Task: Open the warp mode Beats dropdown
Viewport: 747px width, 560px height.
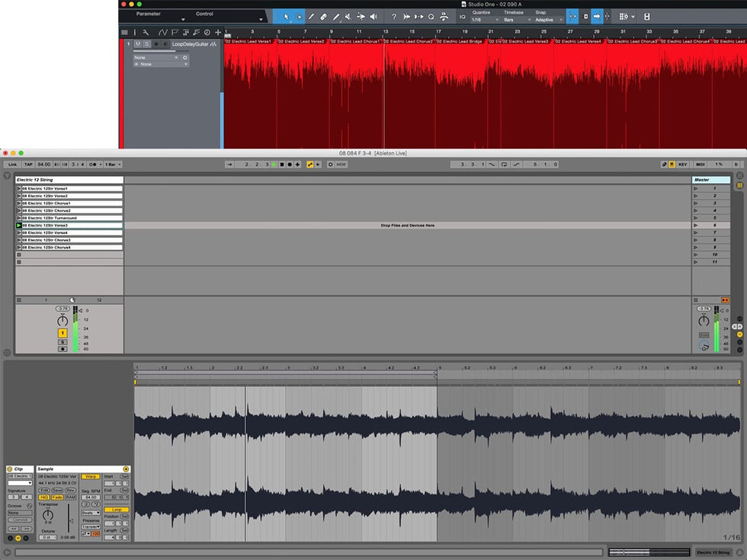Action: pyautogui.click(x=90, y=513)
